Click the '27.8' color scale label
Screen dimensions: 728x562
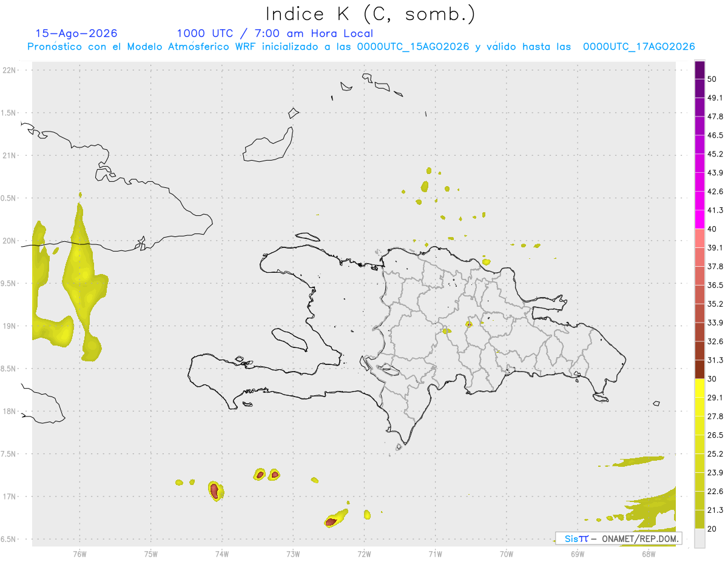(715, 416)
